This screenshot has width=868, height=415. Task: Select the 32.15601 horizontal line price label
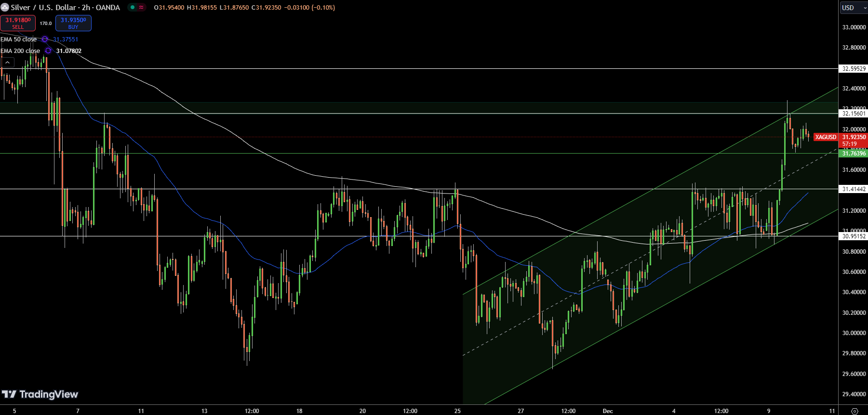coord(854,114)
